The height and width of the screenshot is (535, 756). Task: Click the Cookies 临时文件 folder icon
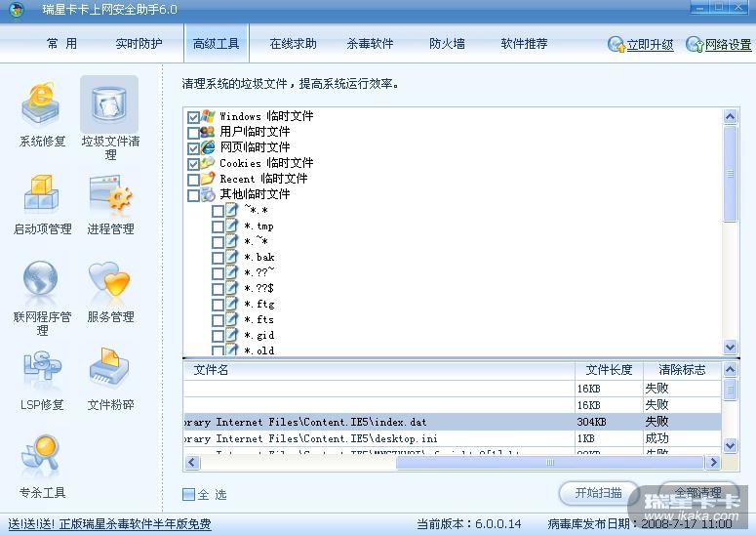pyautogui.click(x=208, y=163)
